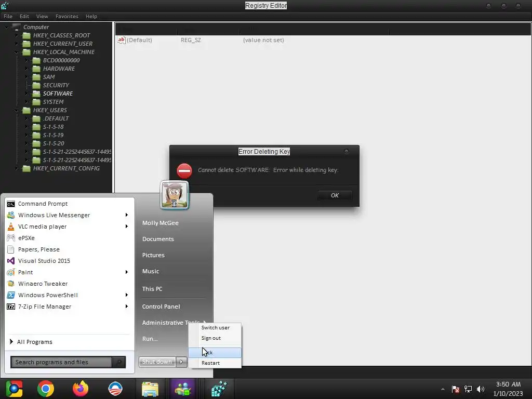Click the Registry Editor title bar icon
This screenshot has width=532, height=399.
click(x=5, y=5)
